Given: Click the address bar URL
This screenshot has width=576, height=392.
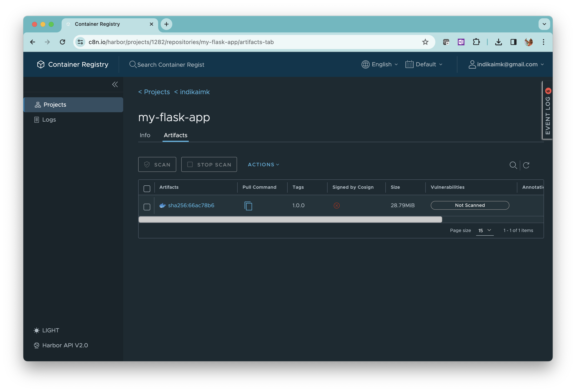Looking at the screenshot, I should [x=181, y=42].
